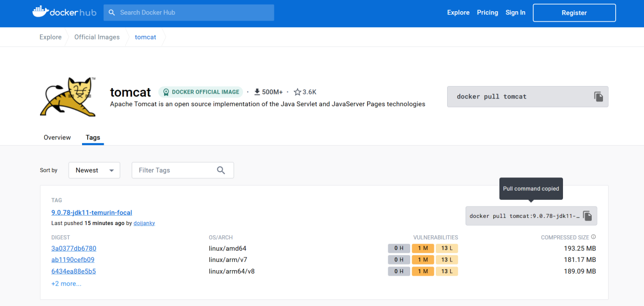This screenshot has width=644, height=306.
Task: Click the Tomcat cat logo image
Action: 68,96
